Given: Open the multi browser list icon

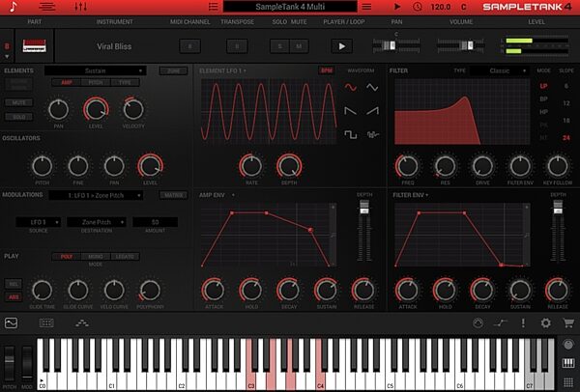Looking at the screenshot, I should point(213,7).
